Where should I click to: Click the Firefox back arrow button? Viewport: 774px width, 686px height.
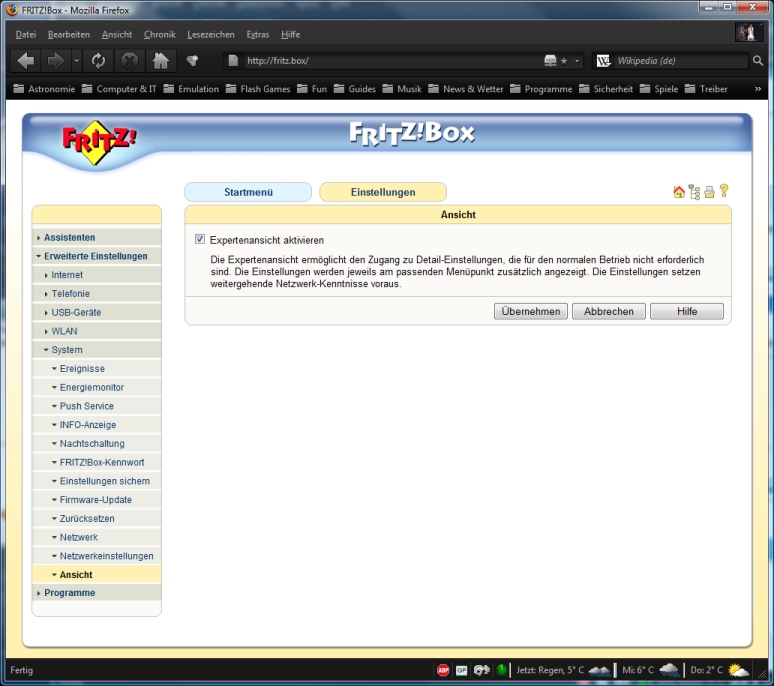[26, 61]
